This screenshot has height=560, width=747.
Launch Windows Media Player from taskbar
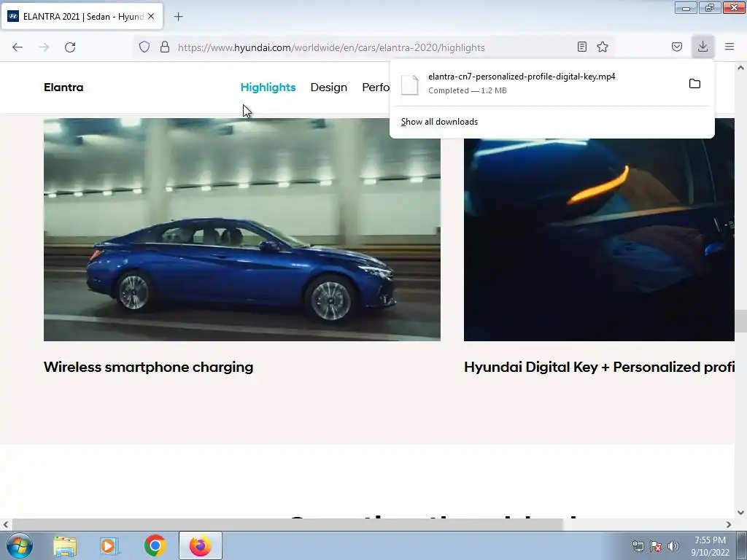click(x=109, y=545)
